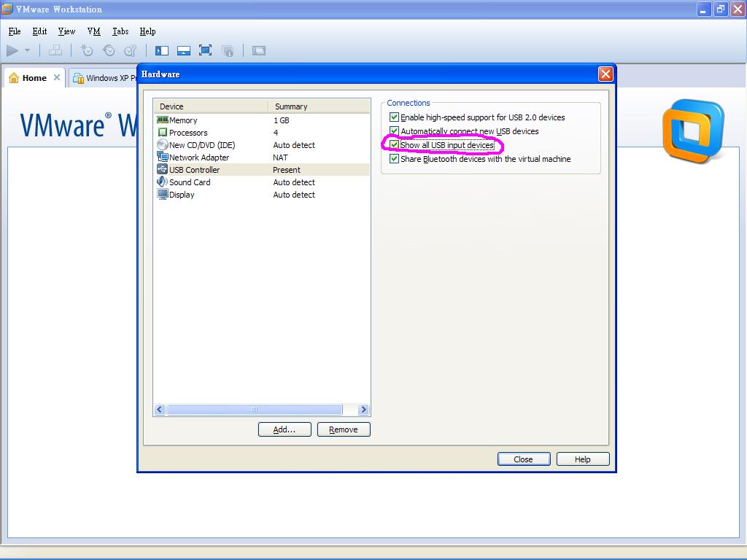Toggle Enable high-speed support for USB 2.0
This screenshot has width=747, height=560.
pos(394,117)
